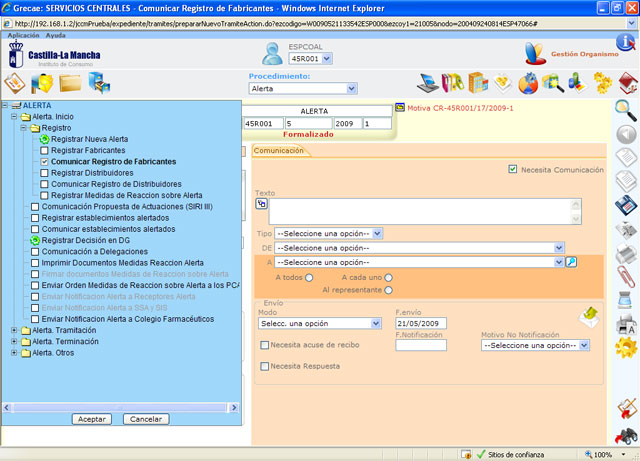The width and height of the screenshot is (640, 461).
Task: Select Registrar Decisión en DG tree item
Action: pos(86,241)
